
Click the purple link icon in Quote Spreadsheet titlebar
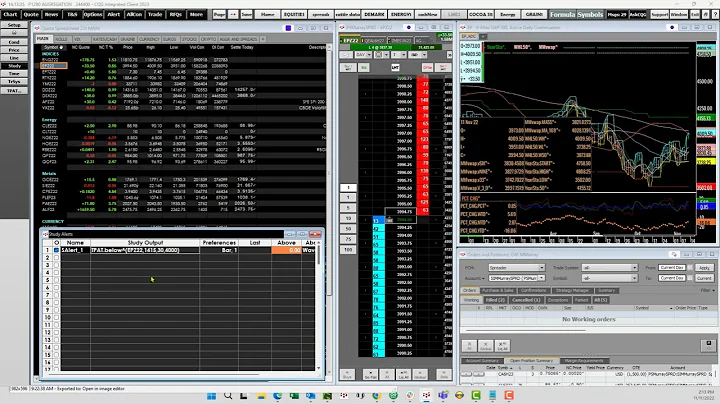288,28
